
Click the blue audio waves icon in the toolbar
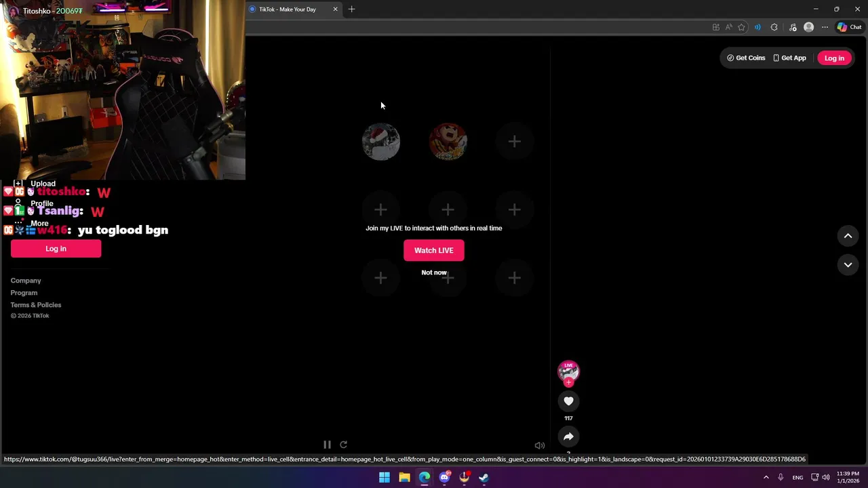click(757, 27)
